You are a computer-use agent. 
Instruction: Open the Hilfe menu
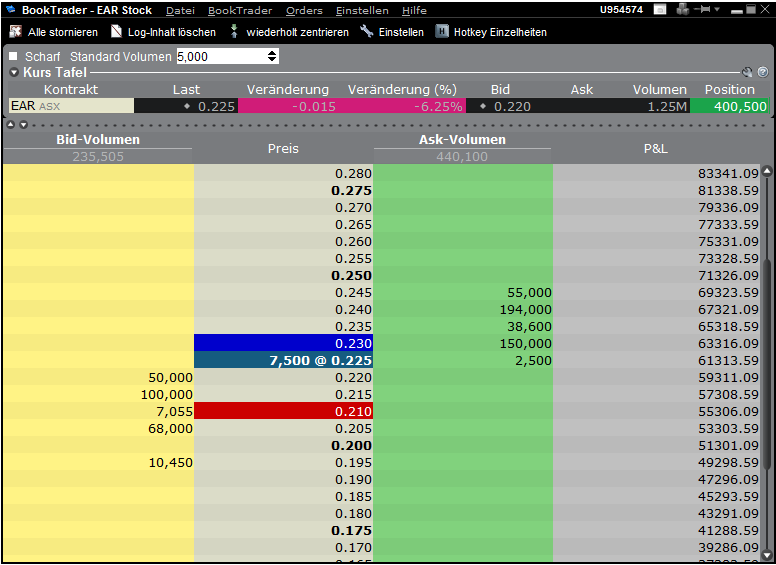coord(414,10)
